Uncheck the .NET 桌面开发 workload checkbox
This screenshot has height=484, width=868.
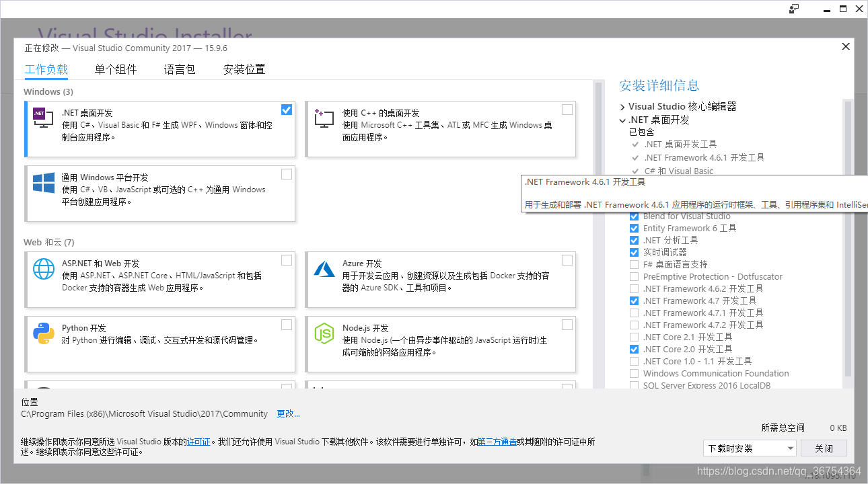coord(287,110)
